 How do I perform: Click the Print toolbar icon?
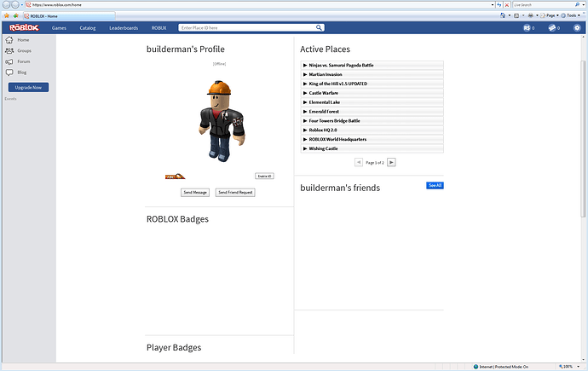tap(530, 15)
